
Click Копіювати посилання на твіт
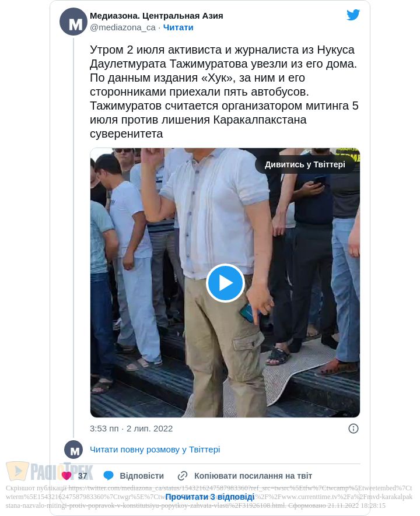point(253,476)
